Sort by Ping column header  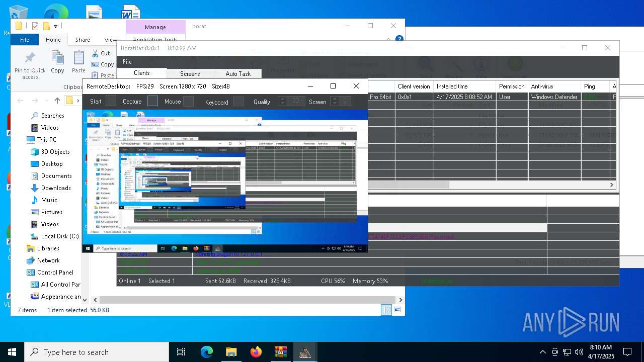(596, 86)
